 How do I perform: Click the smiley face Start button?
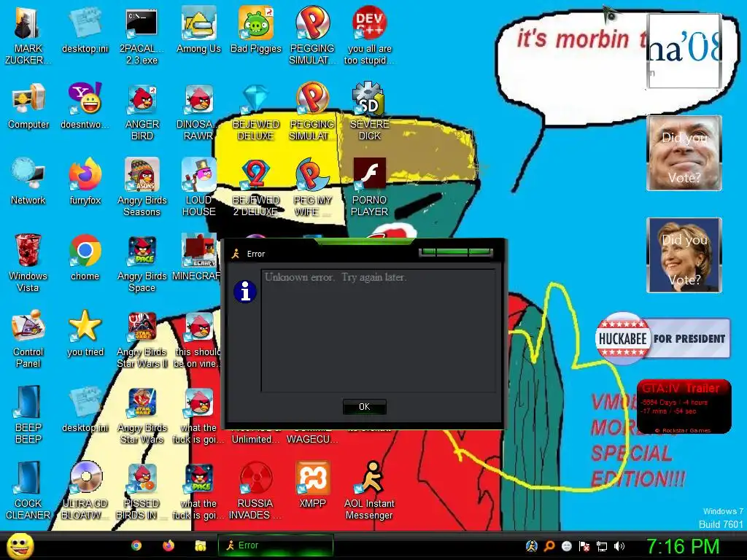20,546
